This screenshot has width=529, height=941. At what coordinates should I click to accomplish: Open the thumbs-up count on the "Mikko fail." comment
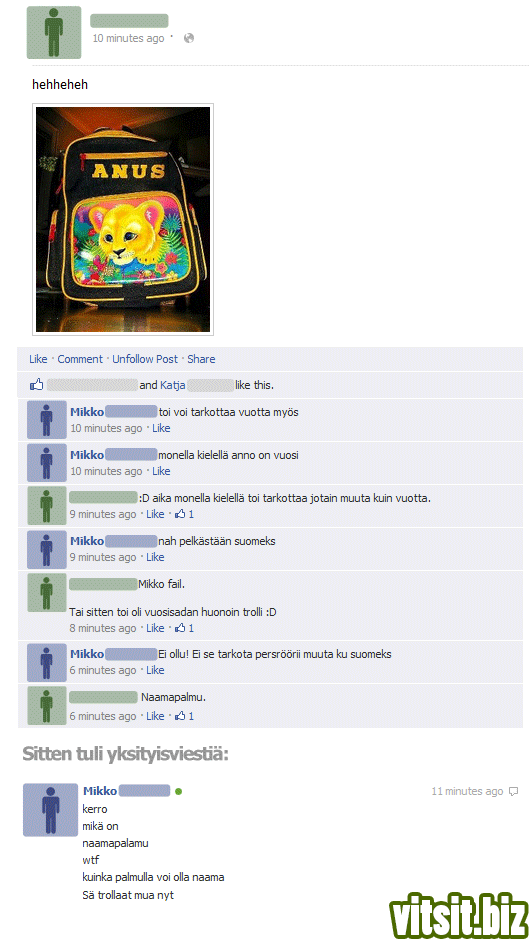(184, 628)
